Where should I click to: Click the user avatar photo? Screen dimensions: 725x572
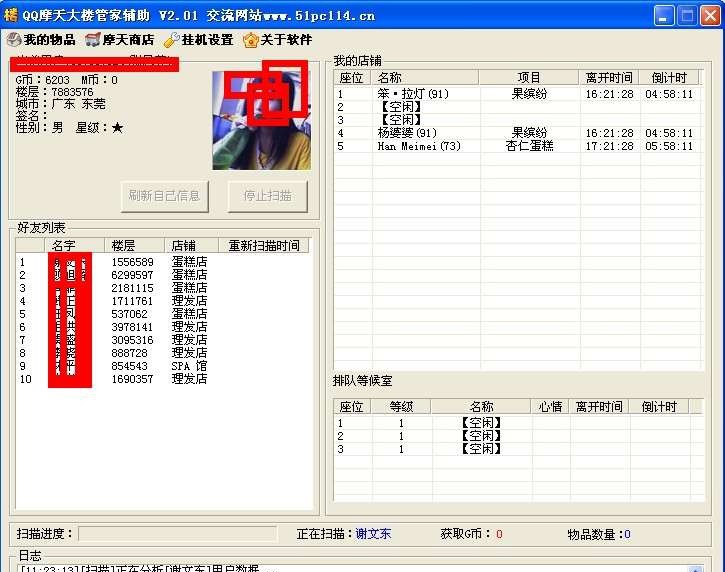click(262, 120)
